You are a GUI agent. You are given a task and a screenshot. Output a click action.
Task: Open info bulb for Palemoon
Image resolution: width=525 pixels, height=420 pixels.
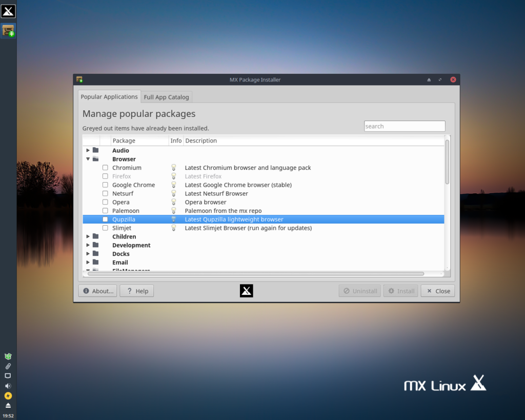point(173,211)
